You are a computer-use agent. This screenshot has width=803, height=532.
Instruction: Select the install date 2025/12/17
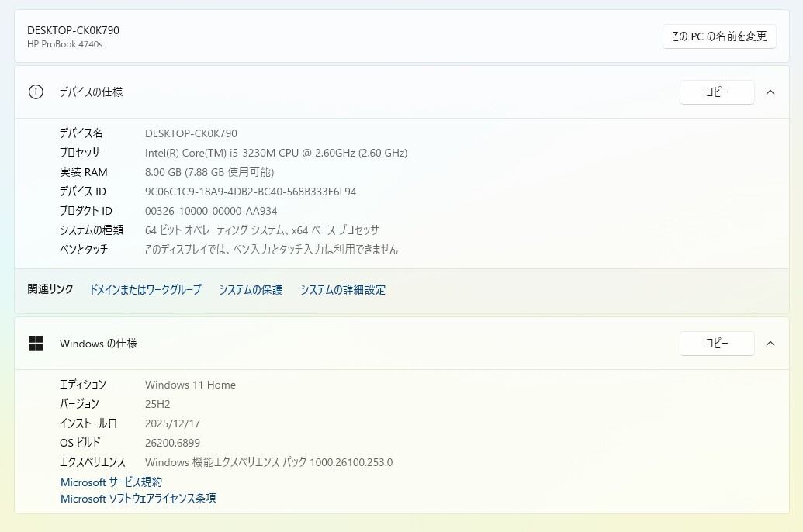(x=172, y=424)
